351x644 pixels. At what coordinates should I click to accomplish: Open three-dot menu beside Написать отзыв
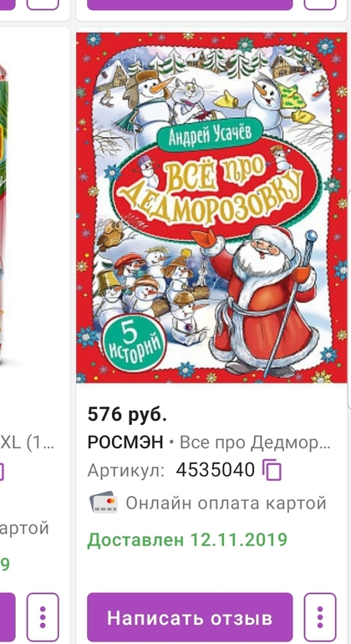click(x=320, y=617)
